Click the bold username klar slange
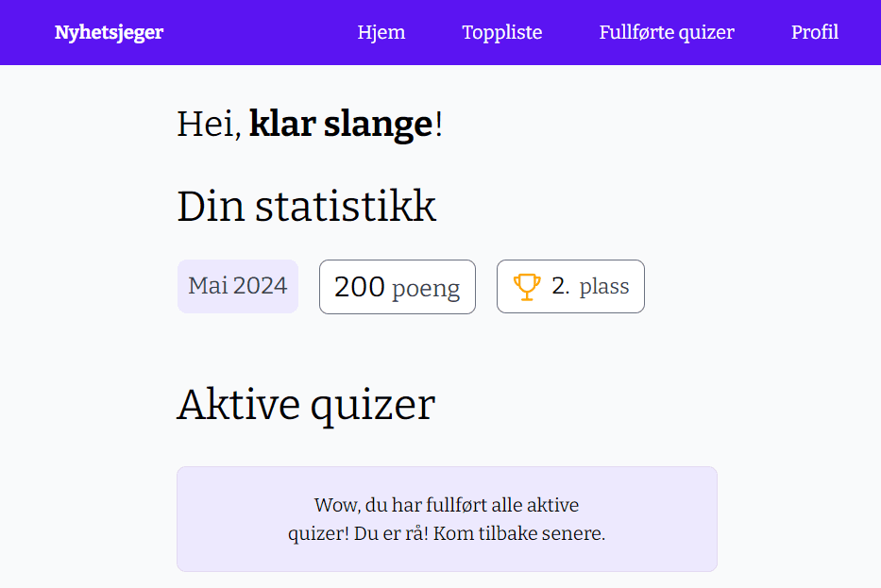This screenshot has width=881, height=588. [x=341, y=124]
